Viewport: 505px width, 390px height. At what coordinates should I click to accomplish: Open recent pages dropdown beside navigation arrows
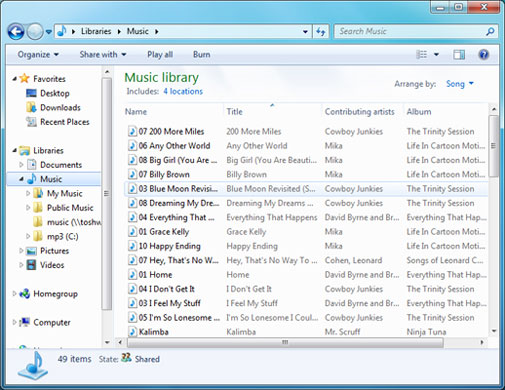click(x=49, y=32)
